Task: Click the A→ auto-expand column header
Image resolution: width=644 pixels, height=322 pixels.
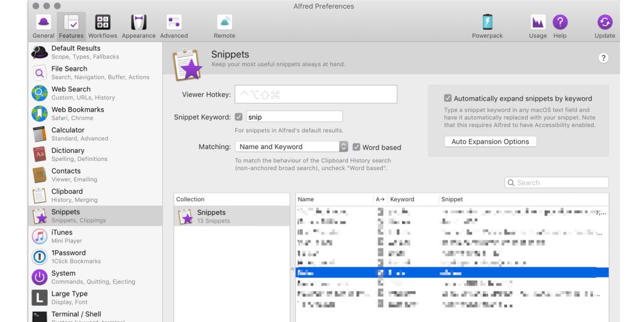Action: pyautogui.click(x=380, y=199)
